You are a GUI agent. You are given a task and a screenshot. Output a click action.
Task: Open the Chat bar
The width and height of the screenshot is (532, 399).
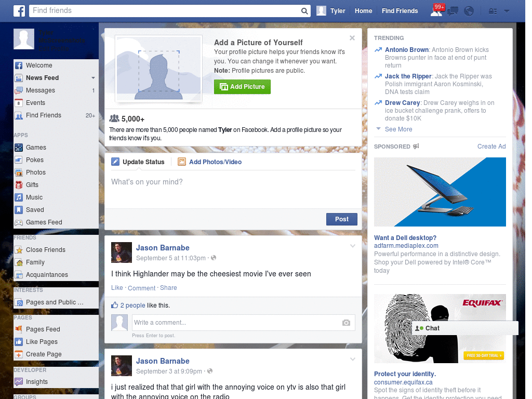pyautogui.click(x=465, y=328)
